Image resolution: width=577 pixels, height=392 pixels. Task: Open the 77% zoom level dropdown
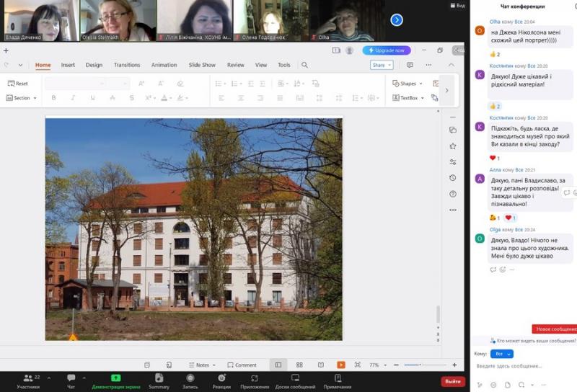pos(378,365)
